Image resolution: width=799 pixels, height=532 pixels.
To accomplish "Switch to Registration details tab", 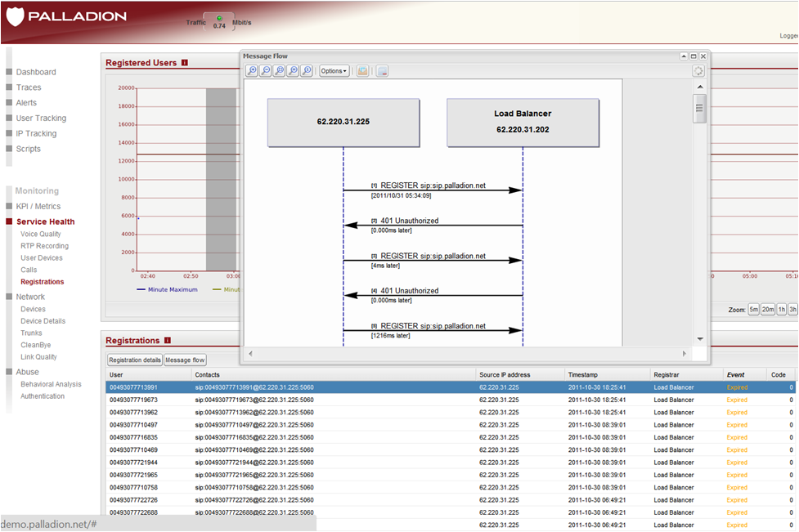I will pyautogui.click(x=134, y=360).
